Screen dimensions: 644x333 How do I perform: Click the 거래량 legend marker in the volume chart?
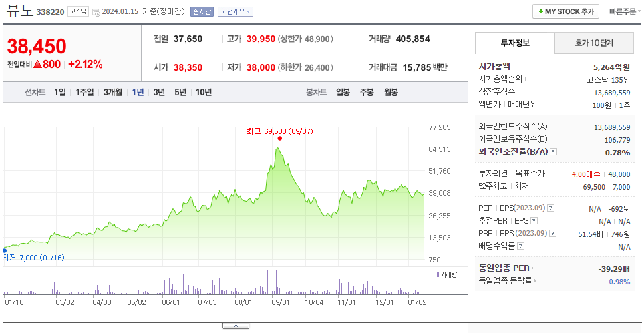(438, 274)
